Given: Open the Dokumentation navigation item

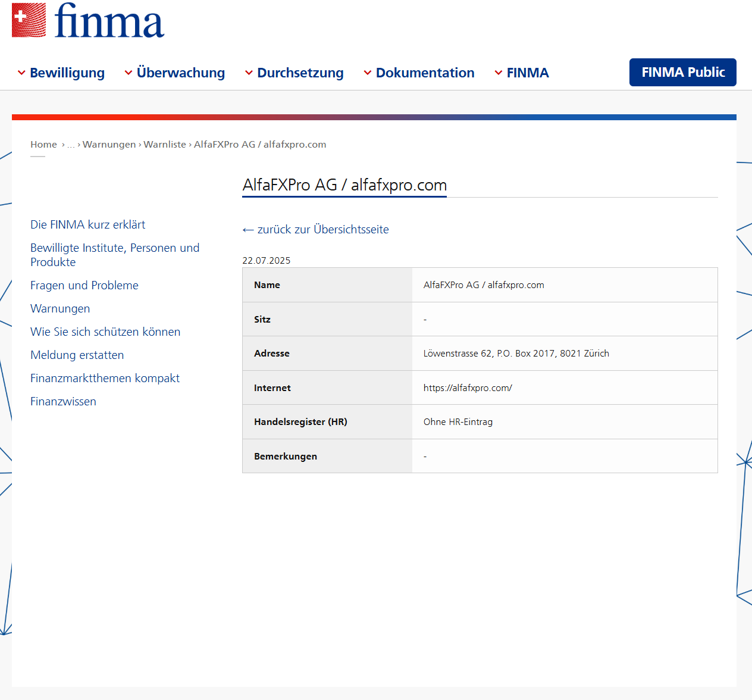Looking at the screenshot, I should click(x=425, y=73).
